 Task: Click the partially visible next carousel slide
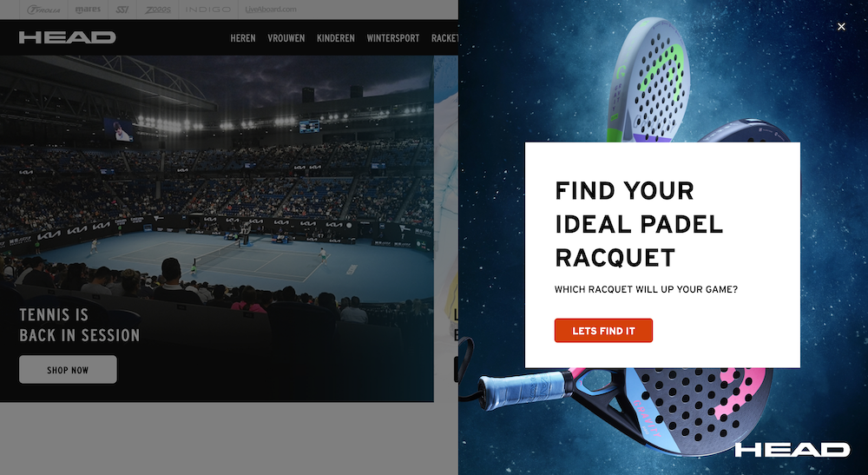(446, 228)
